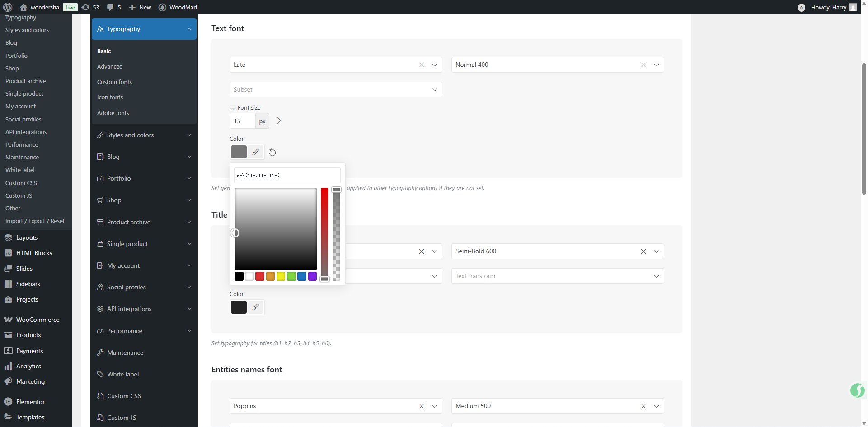This screenshot has height=427, width=868.
Task: Click the Import / Export / Reset link
Action: 35,221
